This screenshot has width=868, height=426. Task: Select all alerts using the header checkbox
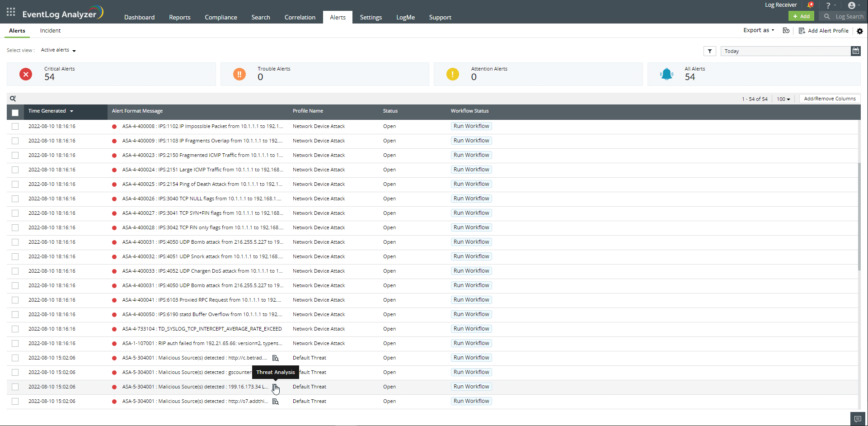click(15, 112)
